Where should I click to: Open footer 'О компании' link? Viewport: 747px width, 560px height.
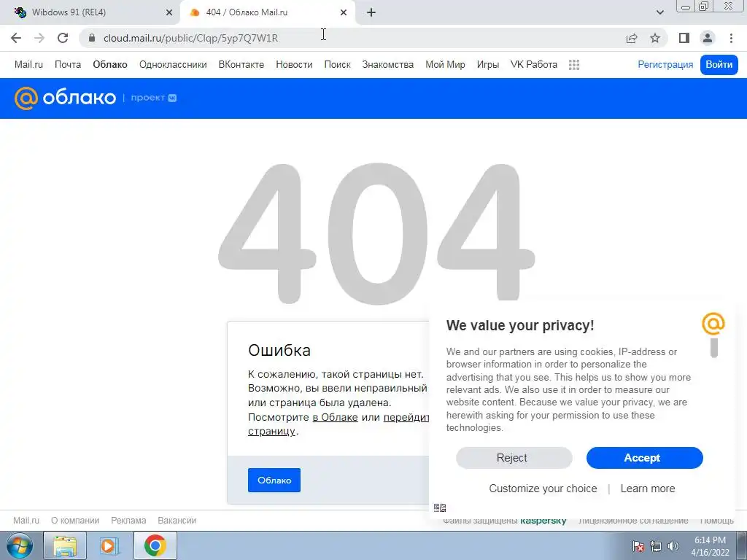[x=75, y=521]
